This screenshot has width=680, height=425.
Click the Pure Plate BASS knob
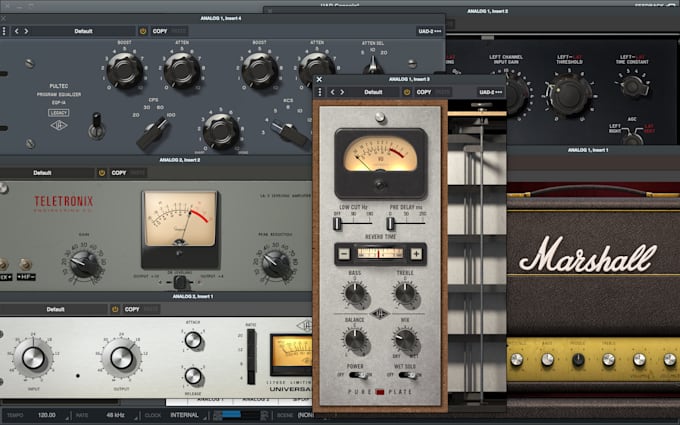point(355,293)
